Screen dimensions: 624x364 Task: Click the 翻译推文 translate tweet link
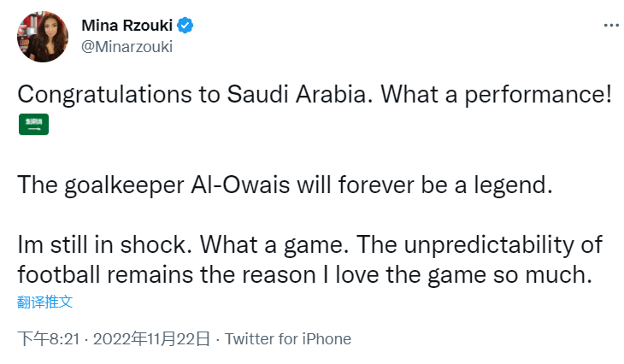pos(44,302)
